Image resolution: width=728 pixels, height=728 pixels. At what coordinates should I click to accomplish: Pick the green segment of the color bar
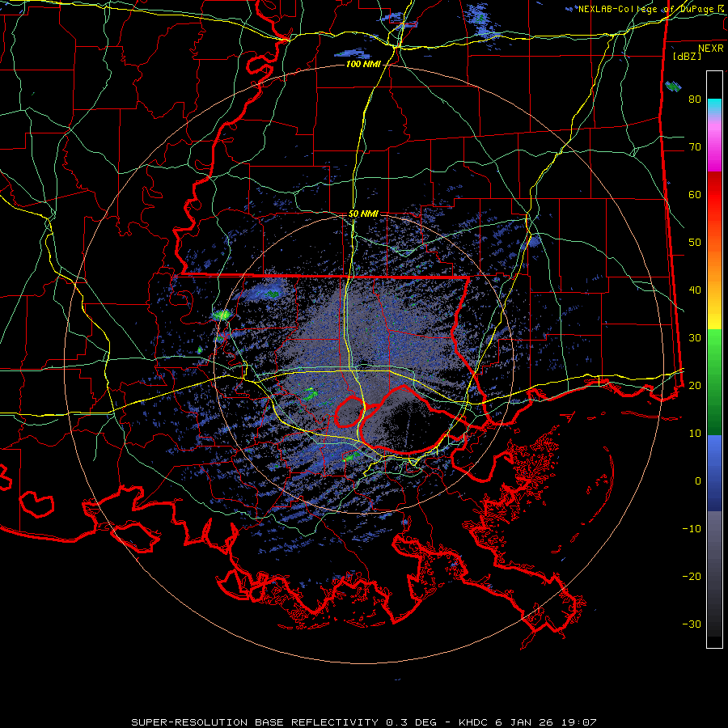714,382
